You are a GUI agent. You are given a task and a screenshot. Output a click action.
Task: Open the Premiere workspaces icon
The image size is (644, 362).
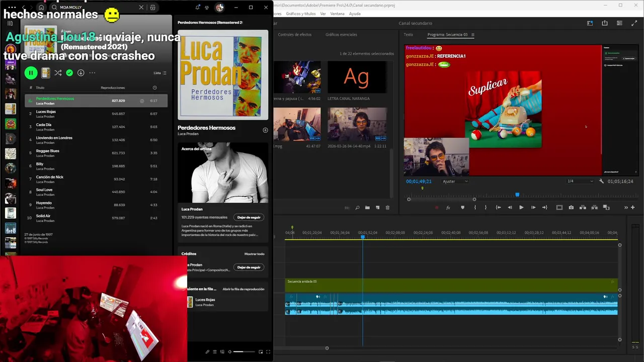[590, 23]
